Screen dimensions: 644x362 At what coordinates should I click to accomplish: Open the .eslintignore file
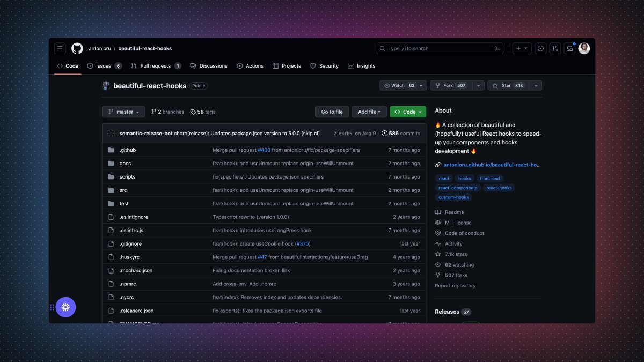(x=134, y=217)
